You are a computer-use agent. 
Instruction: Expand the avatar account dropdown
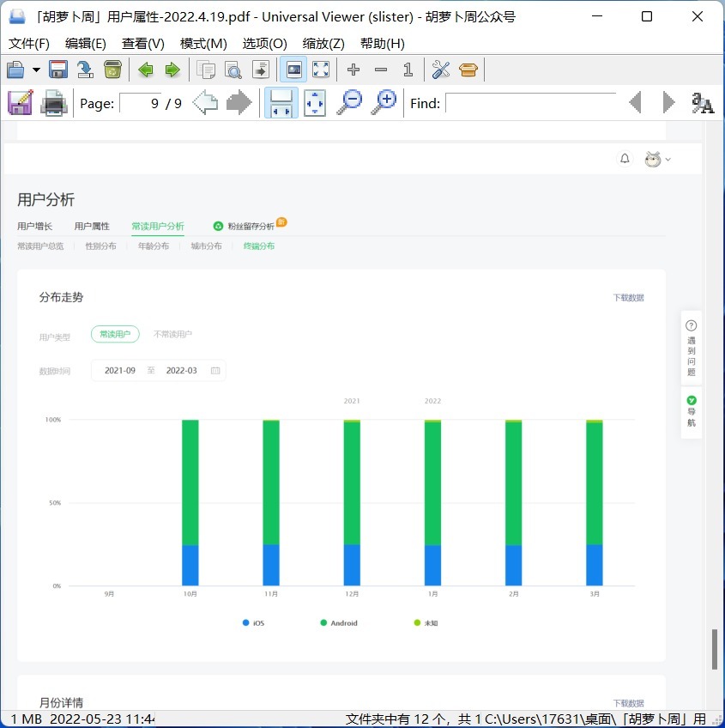pyautogui.click(x=657, y=159)
